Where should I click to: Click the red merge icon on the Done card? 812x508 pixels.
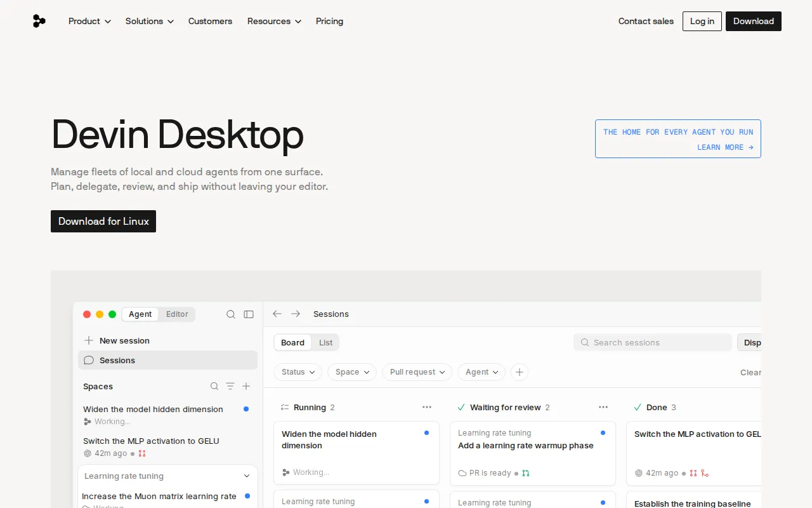pos(705,473)
